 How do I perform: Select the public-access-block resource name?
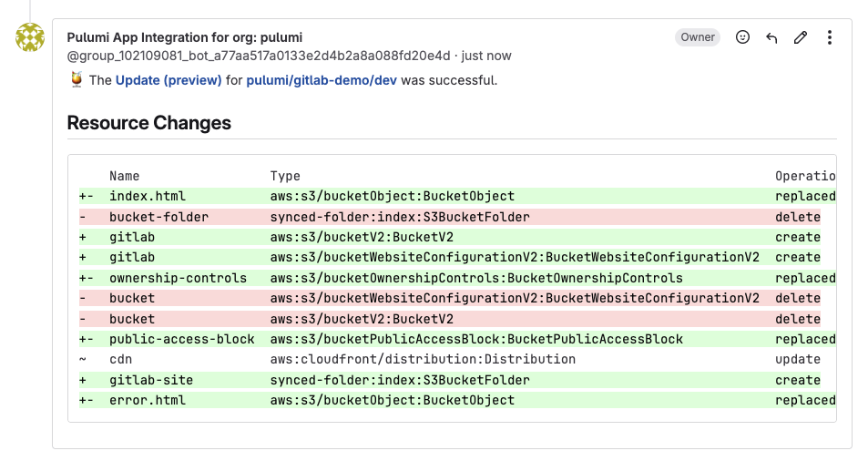pos(181,339)
